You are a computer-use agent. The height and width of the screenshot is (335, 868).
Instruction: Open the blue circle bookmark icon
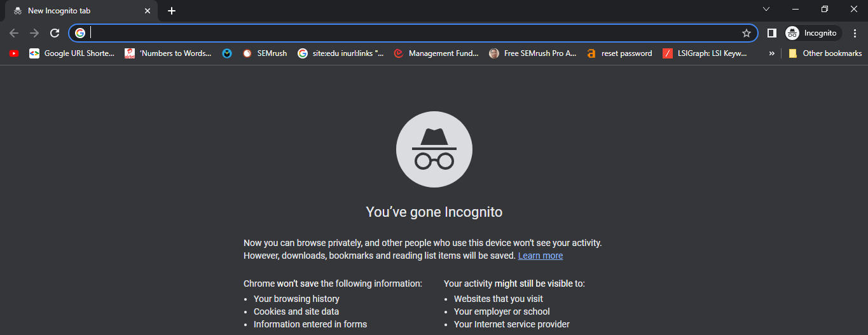[227, 53]
